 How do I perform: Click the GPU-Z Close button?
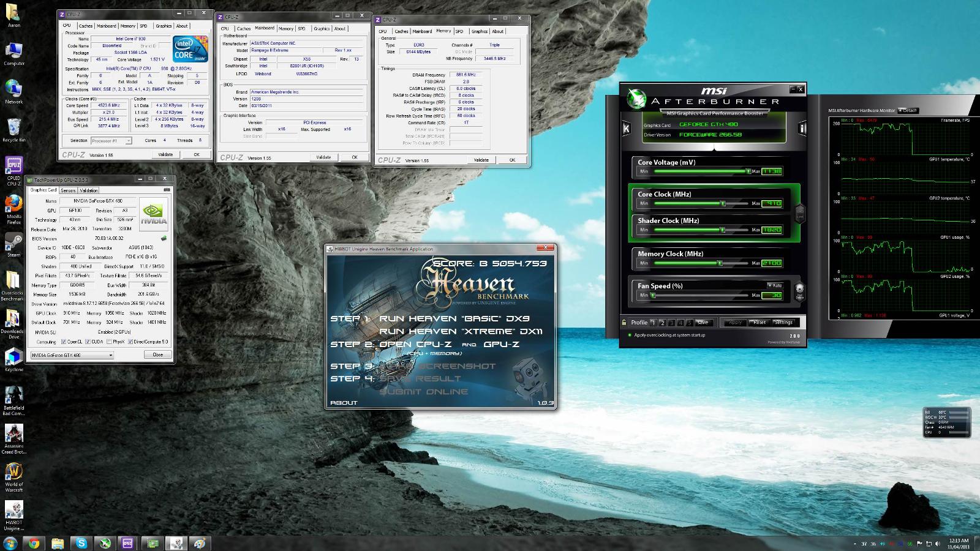click(x=157, y=354)
